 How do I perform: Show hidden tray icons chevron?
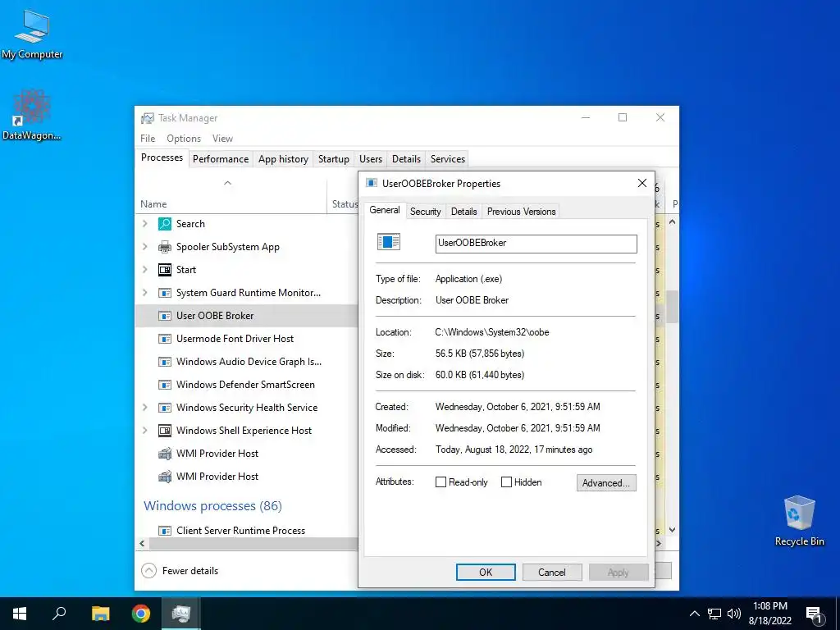tap(694, 614)
